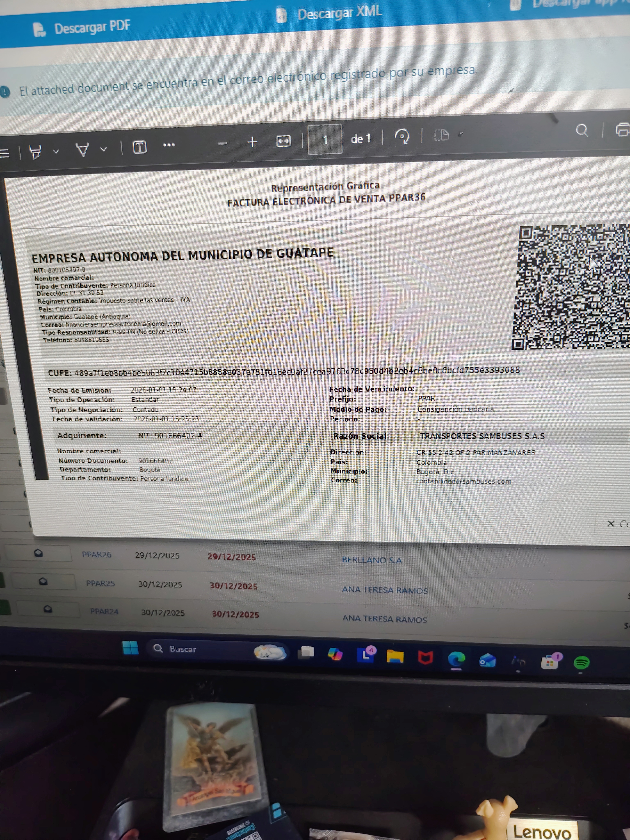
Task: Open the PPAR26 invoice link
Action: (x=96, y=555)
